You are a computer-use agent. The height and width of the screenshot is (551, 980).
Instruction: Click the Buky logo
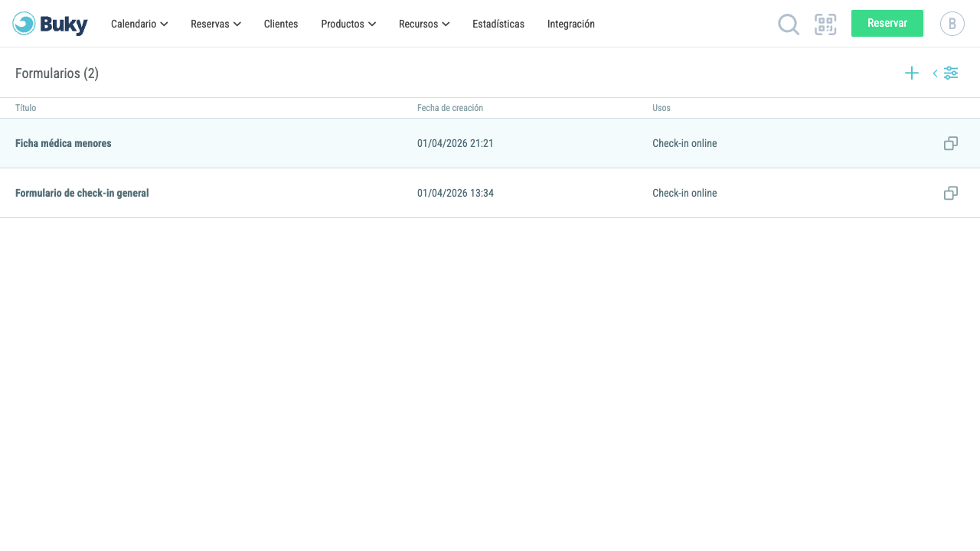coord(50,24)
